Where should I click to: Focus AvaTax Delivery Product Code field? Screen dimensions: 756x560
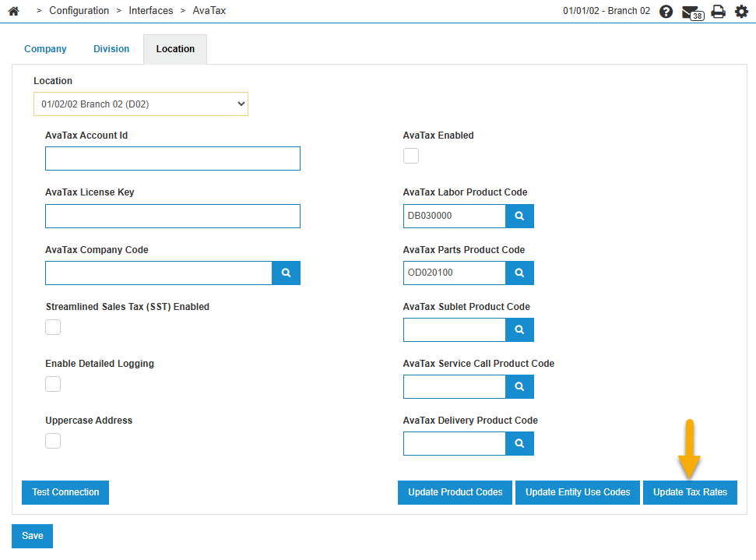point(454,443)
